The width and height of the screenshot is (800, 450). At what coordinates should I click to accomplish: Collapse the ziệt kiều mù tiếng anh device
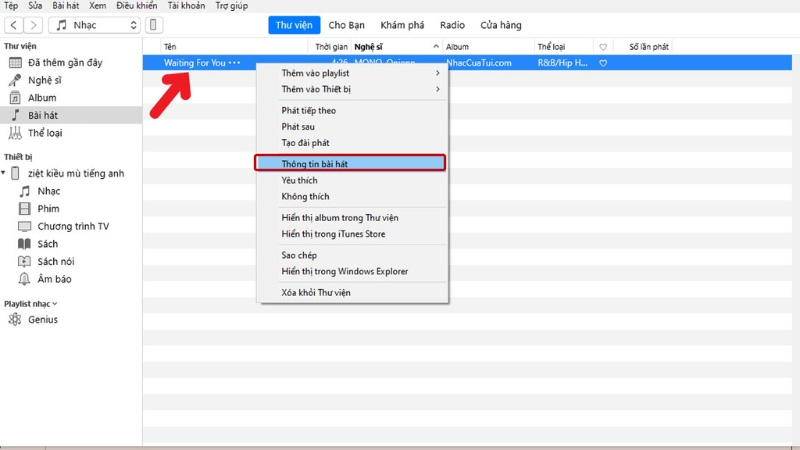(4, 174)
